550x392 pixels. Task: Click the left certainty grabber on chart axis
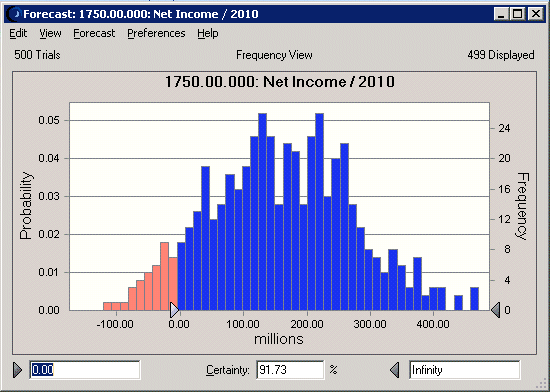(x=174, y=310)
